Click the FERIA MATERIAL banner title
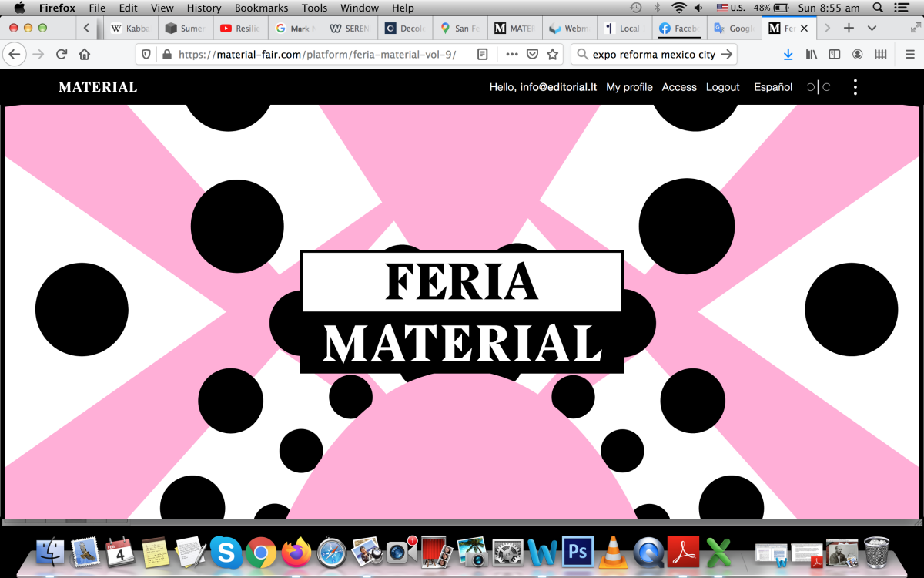924x578 pixels. pyautogui.click(x=462, y=311)
